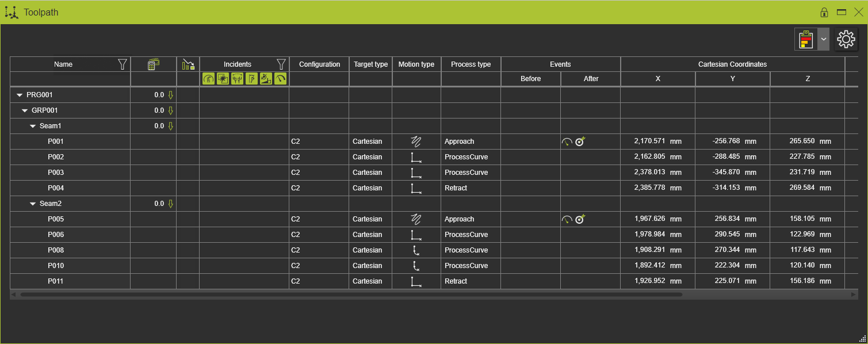Toggle the lock icon in the title bar
The height and width of the screenshot is (344, 868).
pyautogui.click(x=824, y=12)
